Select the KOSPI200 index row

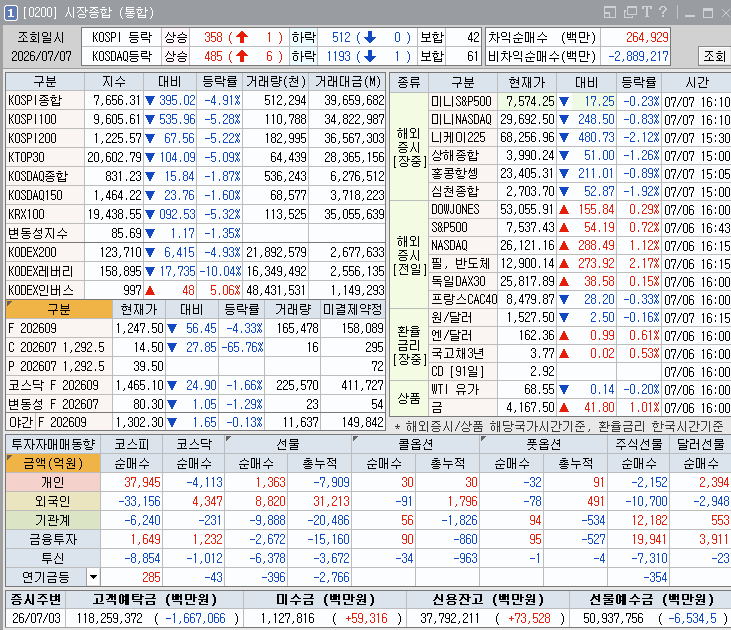196,138
